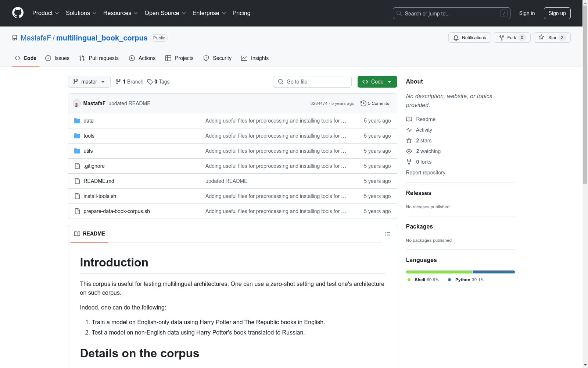This screenshot has width=588, height=368.
Task: Open the Pull requests tab
Action: coord(99,58)
